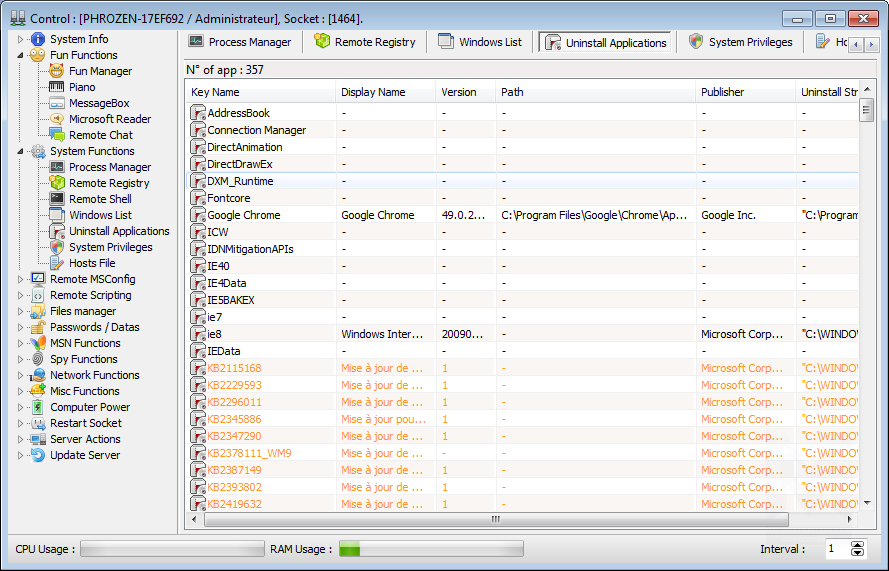Screen dimensions: 889x571
Task: Open the Remote Registry tab
Action: 365,42
